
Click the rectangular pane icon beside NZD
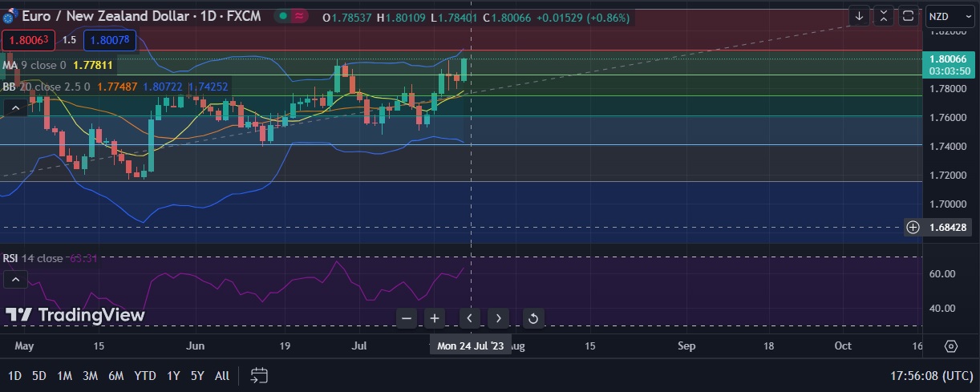[908, 16]
